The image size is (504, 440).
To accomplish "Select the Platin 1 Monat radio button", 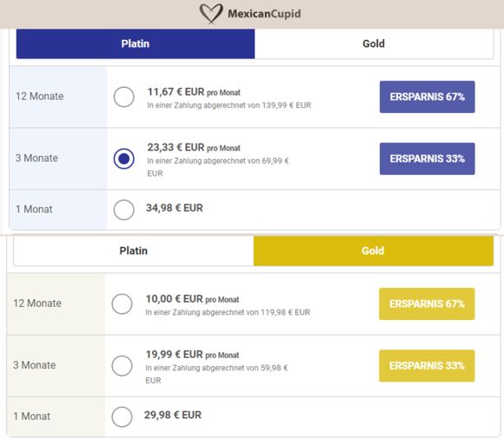I will tap(123, 210).
